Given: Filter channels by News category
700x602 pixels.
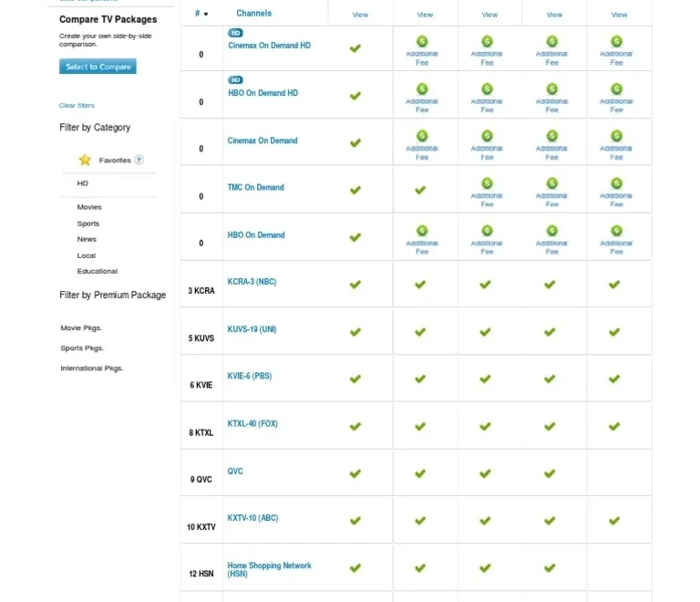Looking at the screenshot, I should click(87, 239).
